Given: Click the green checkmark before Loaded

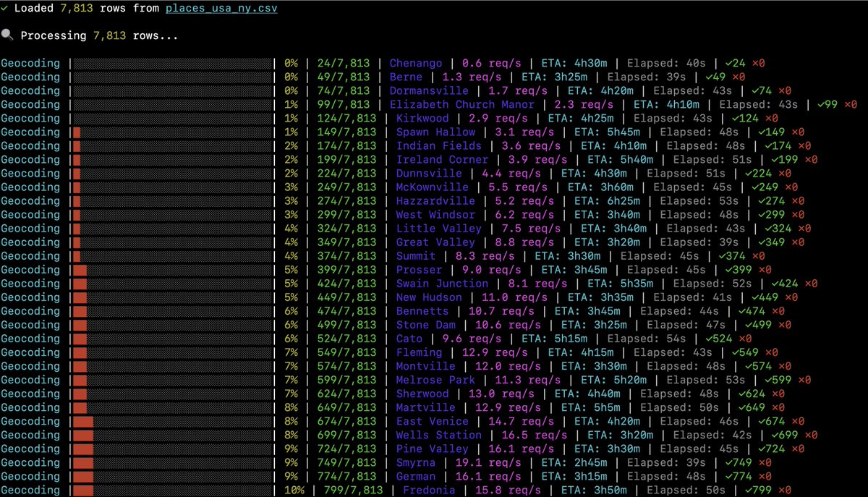Looking at the screenshot, I should click(x=5, y=9).
